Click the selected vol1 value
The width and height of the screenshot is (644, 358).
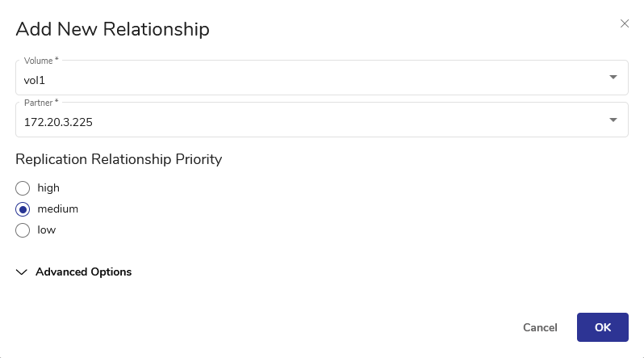[35, 81]
